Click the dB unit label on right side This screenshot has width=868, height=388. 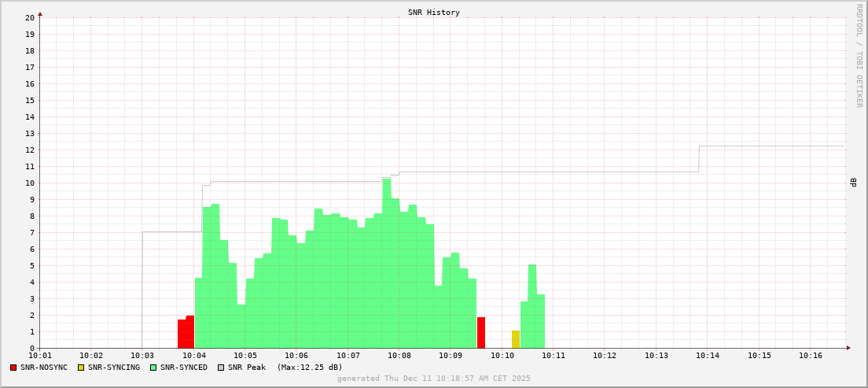click(x=854, y=183)
